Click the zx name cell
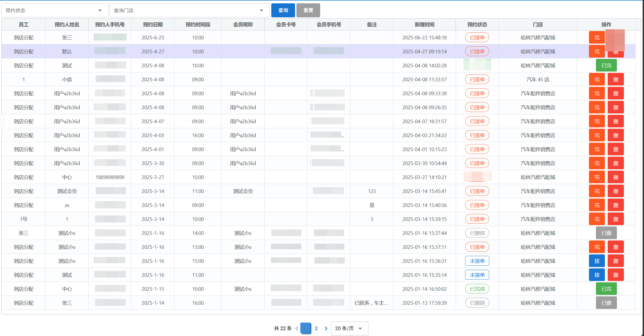This screenshot has height=336, width=644. (67, 205)
